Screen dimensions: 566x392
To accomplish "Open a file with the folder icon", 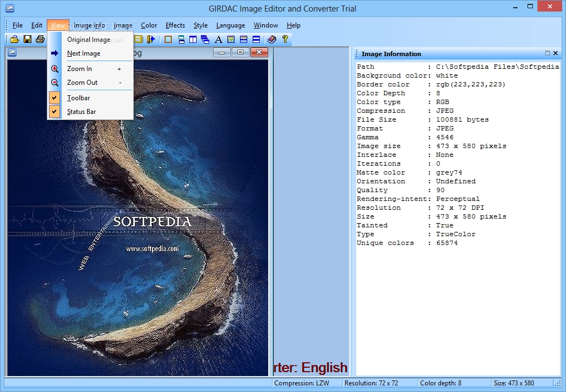I will click(x=14, y=39).
